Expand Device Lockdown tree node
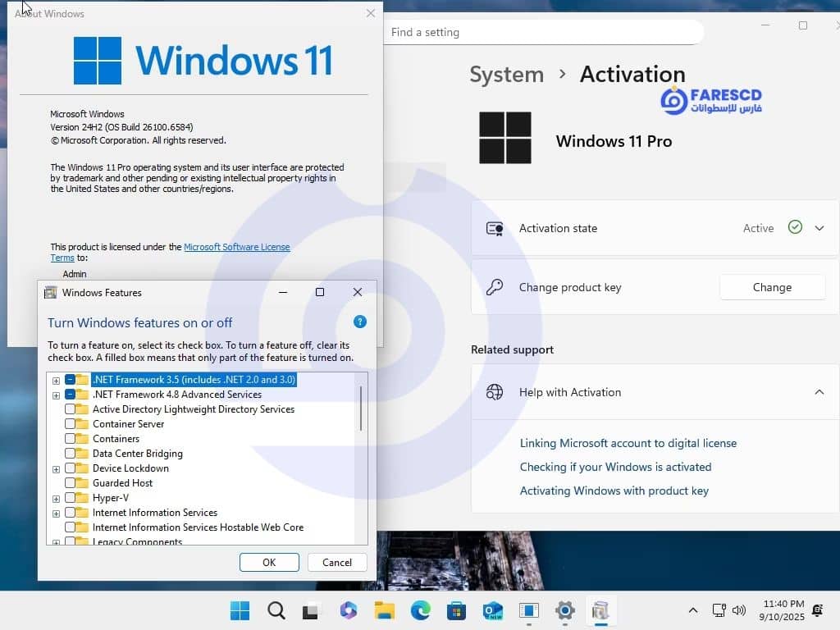Image resolution: width=840 pixels, height=630 pixels. (56, 469)
